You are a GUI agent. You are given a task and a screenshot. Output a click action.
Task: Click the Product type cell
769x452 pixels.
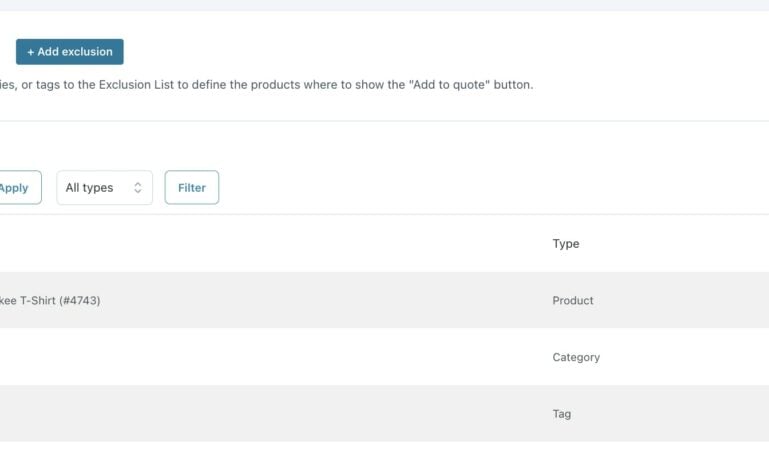[573, 301]
